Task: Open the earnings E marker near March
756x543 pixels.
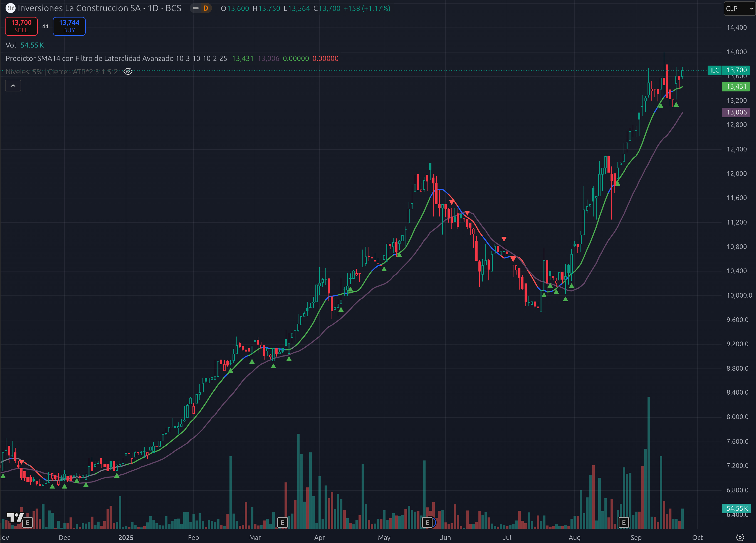Action: point(282,522)
